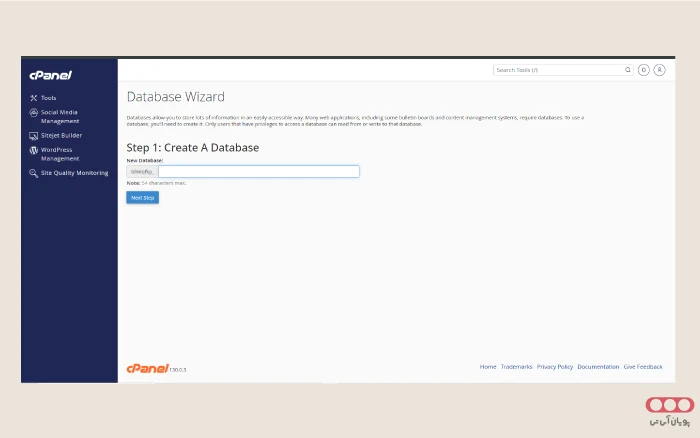Click the database name prefix box
Screen dimensions: 700x438
point(142,171)
